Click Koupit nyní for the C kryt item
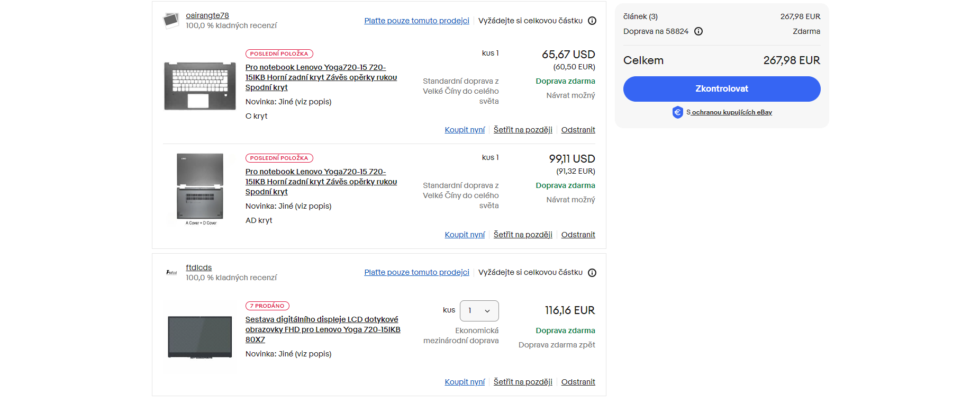980x420 pixels. pos(465,130)
